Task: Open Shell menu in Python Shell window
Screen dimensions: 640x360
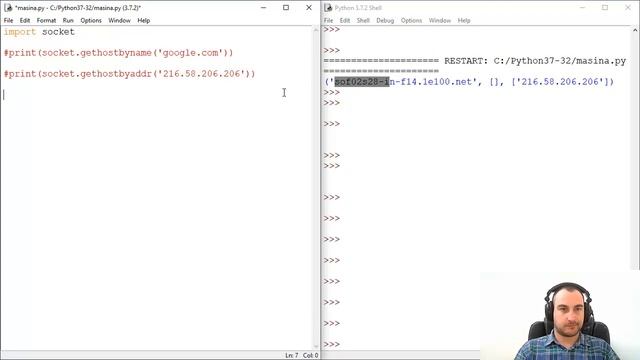Action: point(363,20)
